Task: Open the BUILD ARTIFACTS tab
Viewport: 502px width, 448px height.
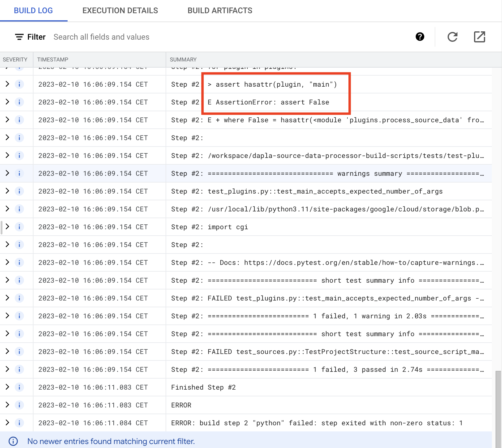Action: pyautogui.click(x=220, y=10)
